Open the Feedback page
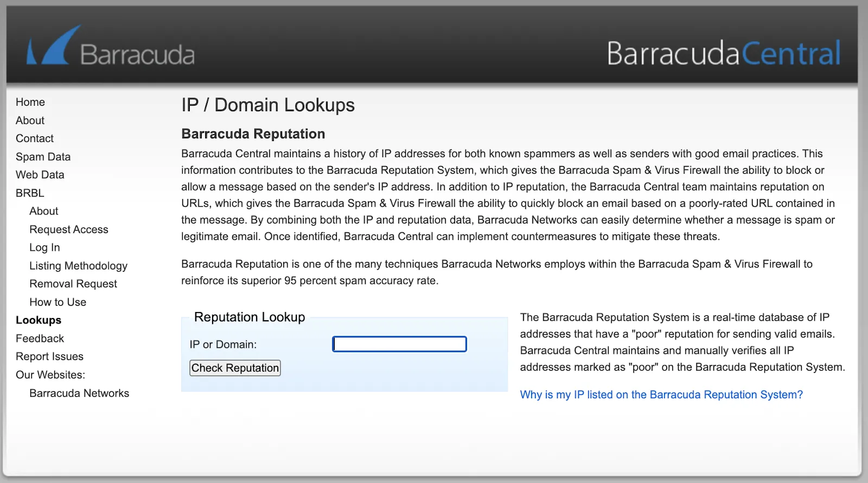The image size is (868, 483). point(40,339)
